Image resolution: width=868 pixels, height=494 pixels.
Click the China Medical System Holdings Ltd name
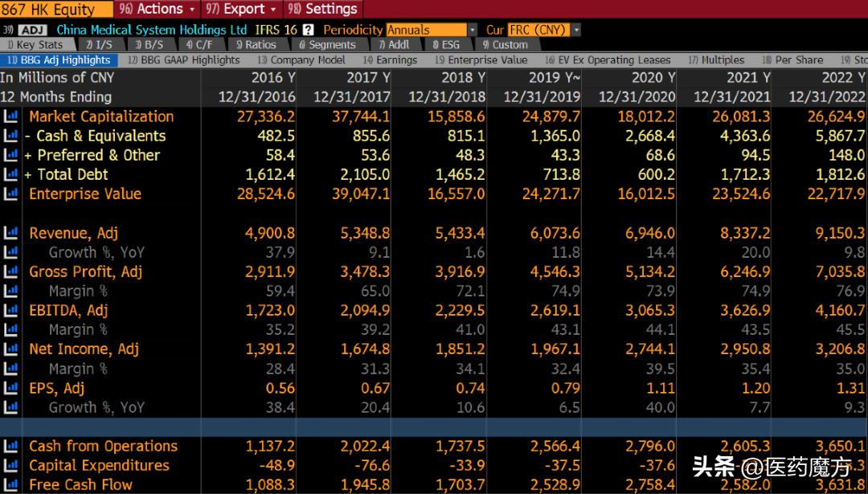[151, 30]
